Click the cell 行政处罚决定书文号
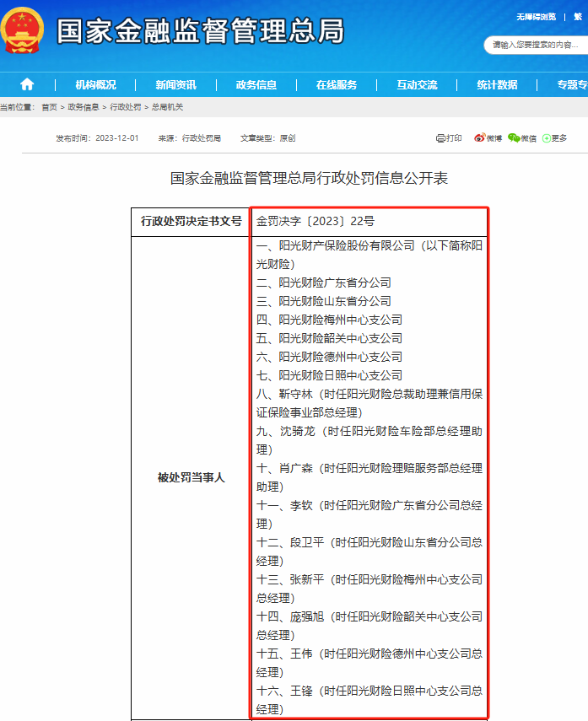Image resolution: width=588 pixels, height=721 pixels. [x=191, y=221]
